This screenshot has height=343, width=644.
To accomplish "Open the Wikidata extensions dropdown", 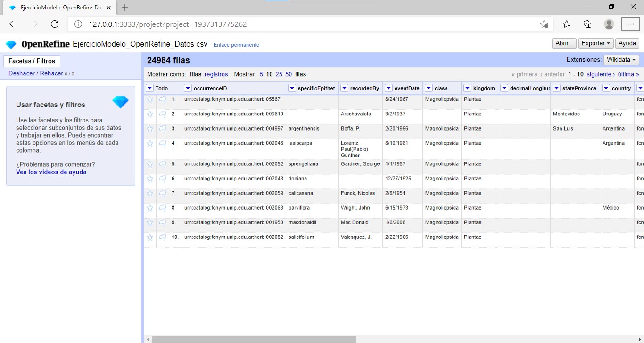I will click(x=621, y=60).
